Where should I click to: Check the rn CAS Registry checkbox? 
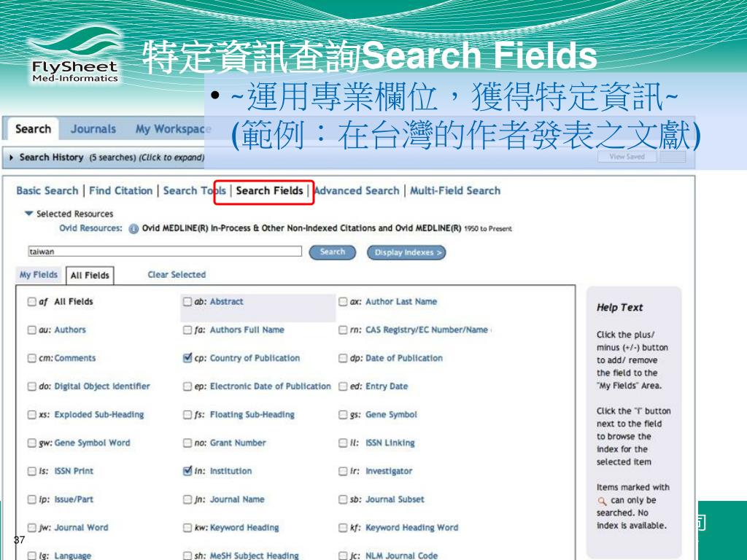(x=343, y=330)
